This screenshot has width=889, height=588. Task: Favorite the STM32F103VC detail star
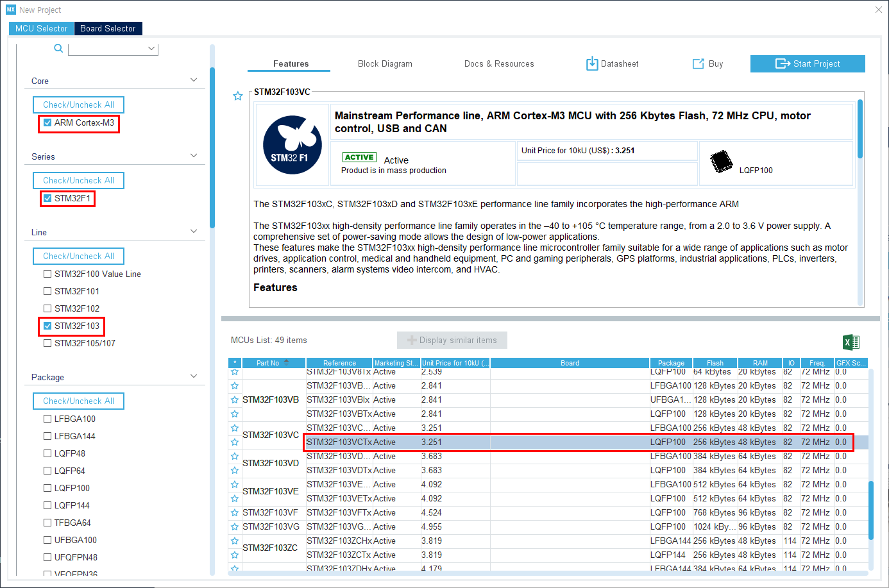pyautogui.click(x=238, y=96)
